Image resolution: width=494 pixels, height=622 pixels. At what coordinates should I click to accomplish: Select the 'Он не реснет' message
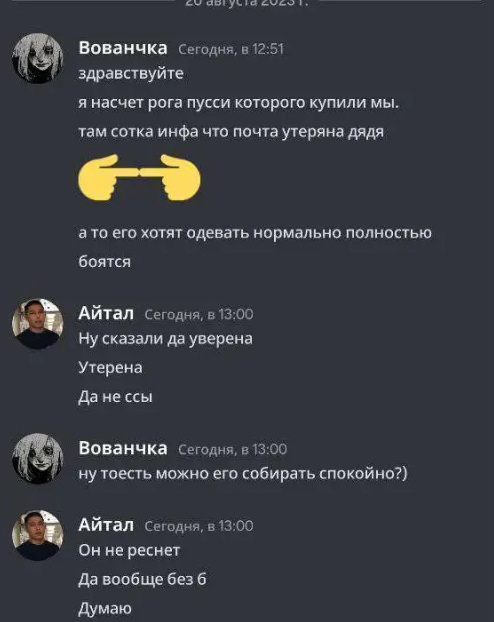point(129,550)
